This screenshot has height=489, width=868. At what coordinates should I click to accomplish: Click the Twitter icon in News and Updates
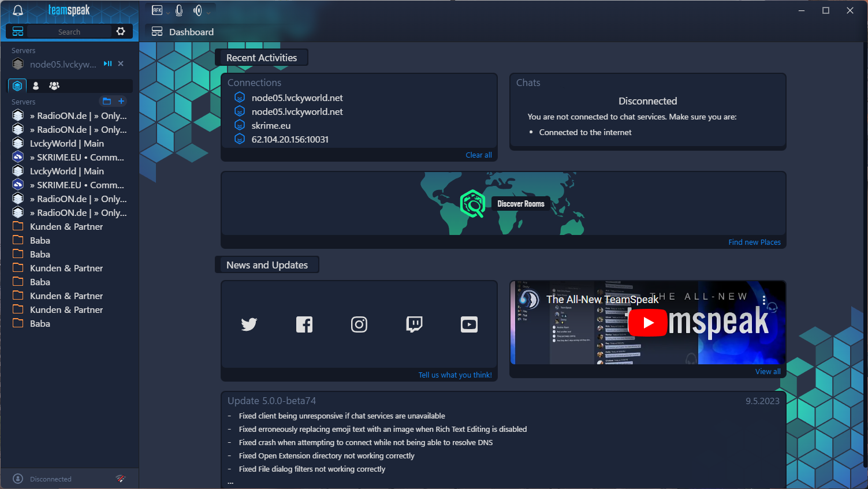point(249,324)
